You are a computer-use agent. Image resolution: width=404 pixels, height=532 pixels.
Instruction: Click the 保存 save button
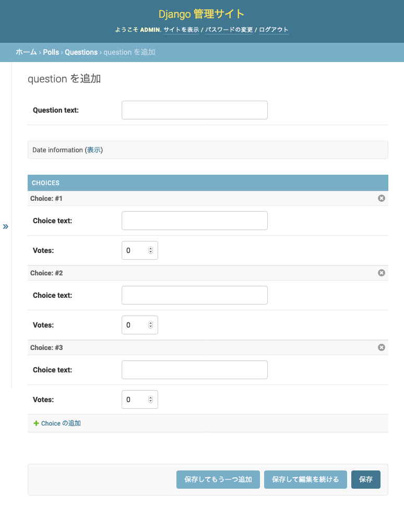pyautogui.click(x=365, y=479)
